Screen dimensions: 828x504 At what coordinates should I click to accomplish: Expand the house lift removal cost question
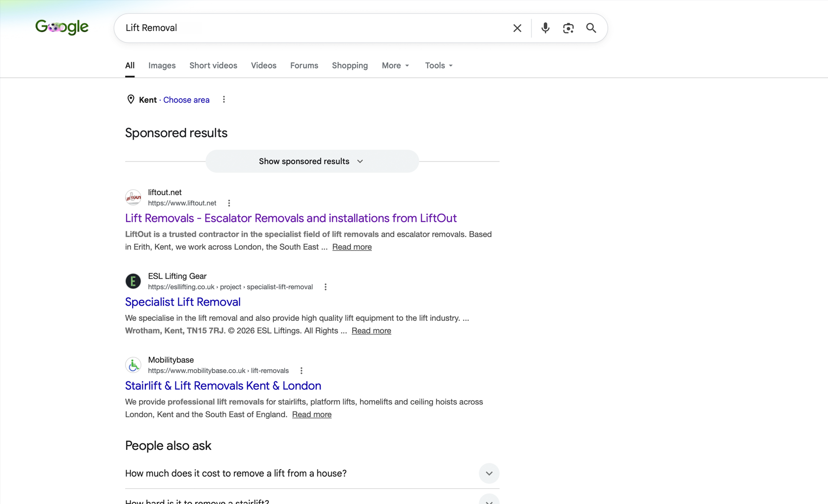(312, 473)
